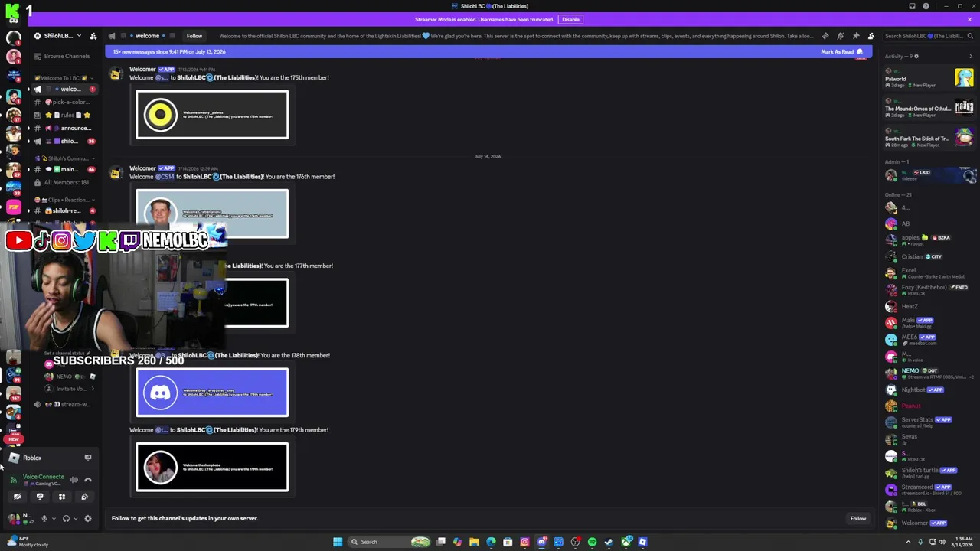
Task: Collapse the Shiloh's Community category
Action: 65,158
